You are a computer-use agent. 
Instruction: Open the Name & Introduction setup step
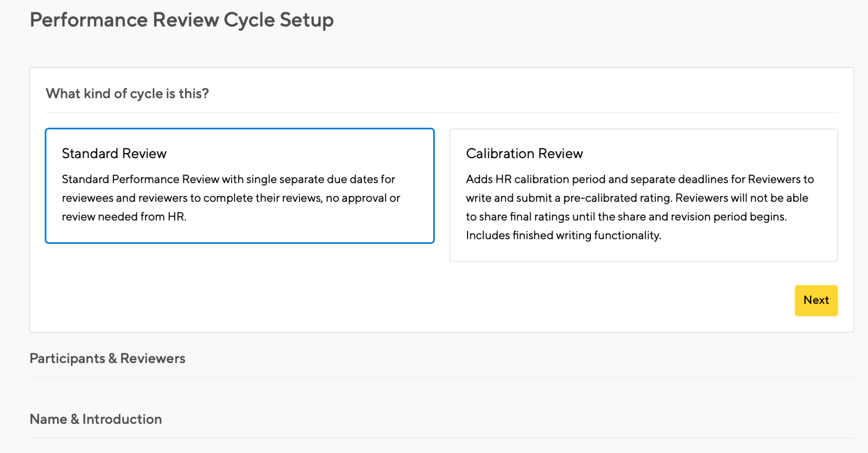tap(95, 419)
